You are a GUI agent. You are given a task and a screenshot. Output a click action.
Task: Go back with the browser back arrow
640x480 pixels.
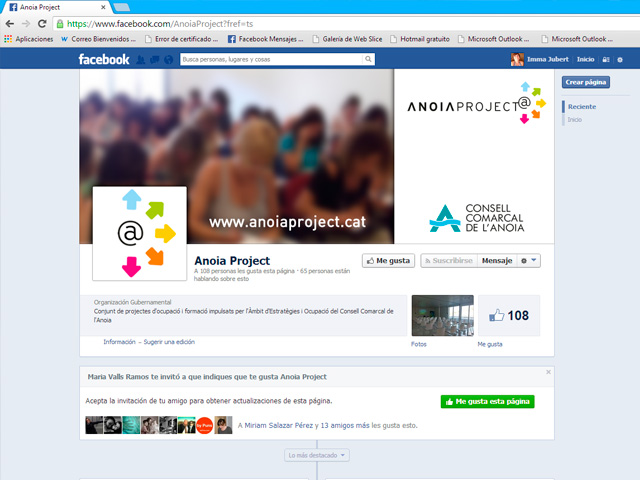coord(10,24)
